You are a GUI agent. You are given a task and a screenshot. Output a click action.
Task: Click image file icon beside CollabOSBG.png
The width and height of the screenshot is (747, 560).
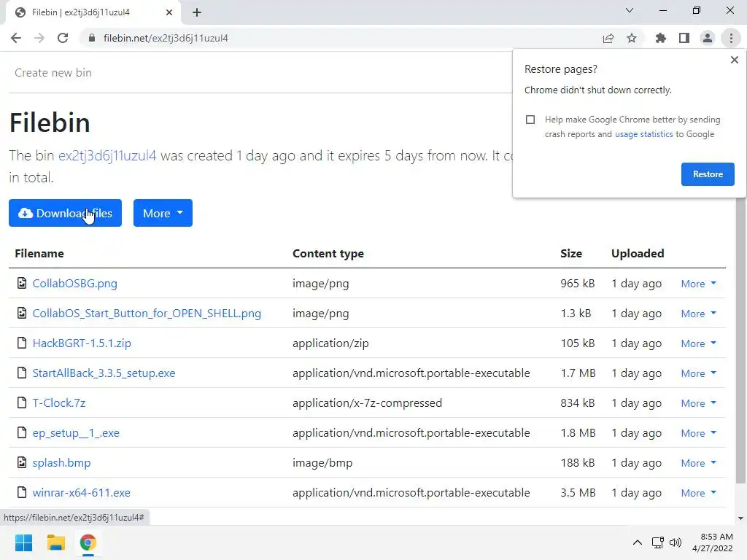(x=21, y=283)
